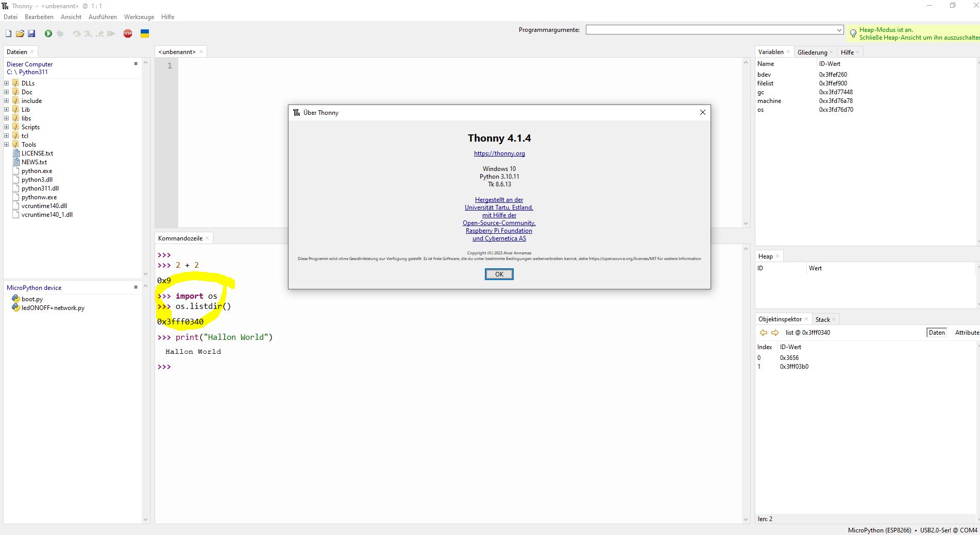Screen dimensions: 980x535
Task: Close the unbenannt editor tab
Action: [201, 51]
